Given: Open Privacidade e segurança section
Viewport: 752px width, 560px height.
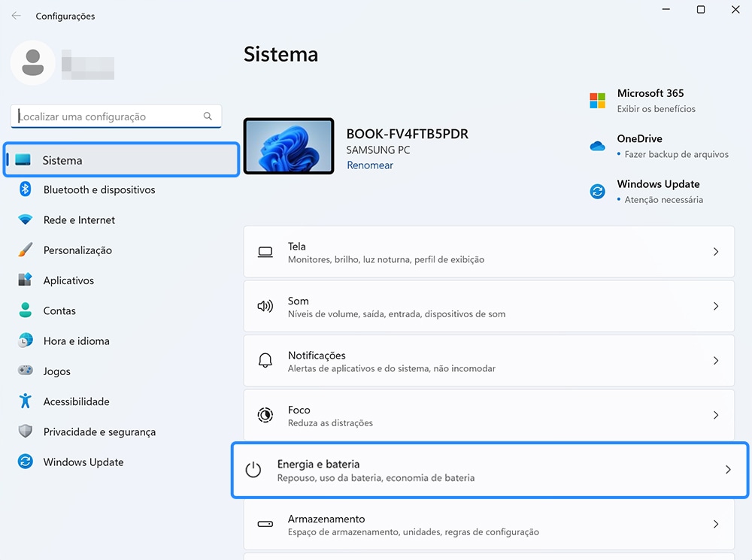Looking at the screenshot, I should click(x=26, y=431).
